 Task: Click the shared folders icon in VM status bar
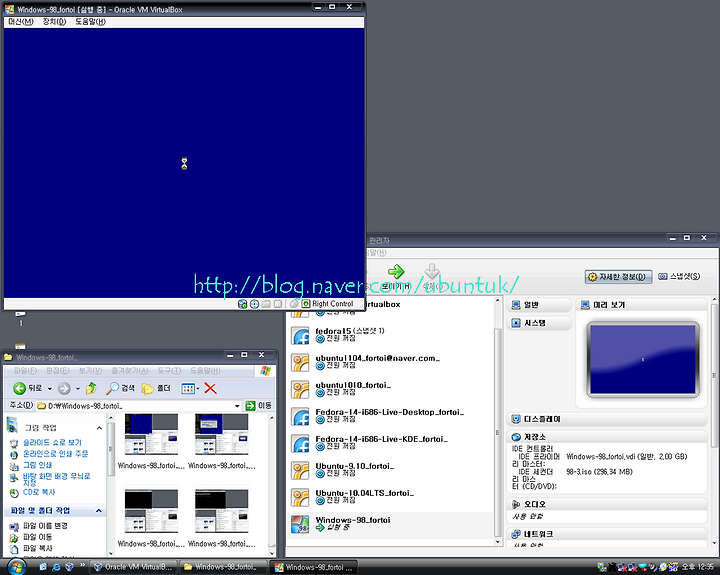click(266, 304)
